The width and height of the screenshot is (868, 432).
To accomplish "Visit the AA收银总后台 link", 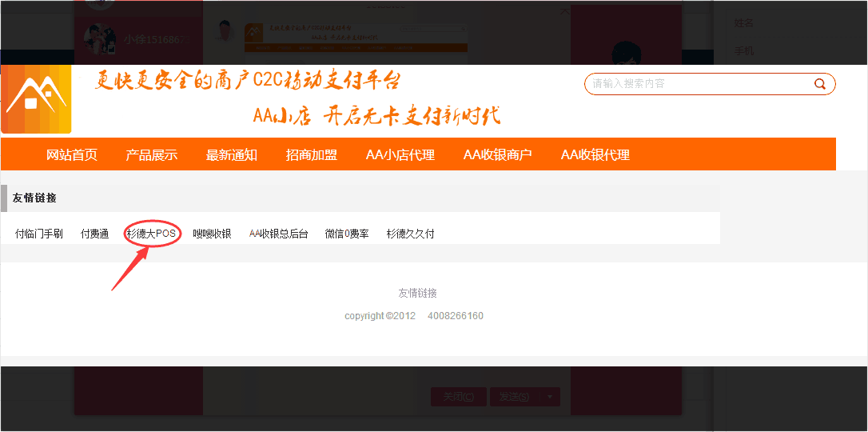I will click(x=278, y=234).
